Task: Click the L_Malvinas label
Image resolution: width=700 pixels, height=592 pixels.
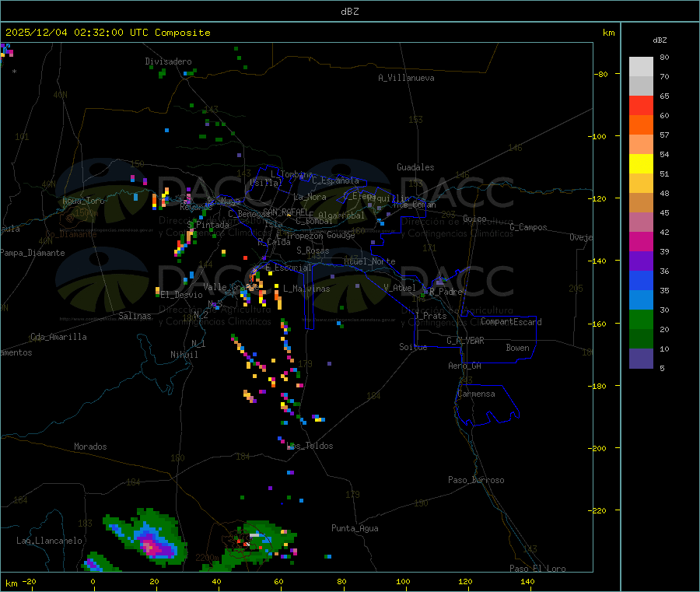Action: point(306,289)
